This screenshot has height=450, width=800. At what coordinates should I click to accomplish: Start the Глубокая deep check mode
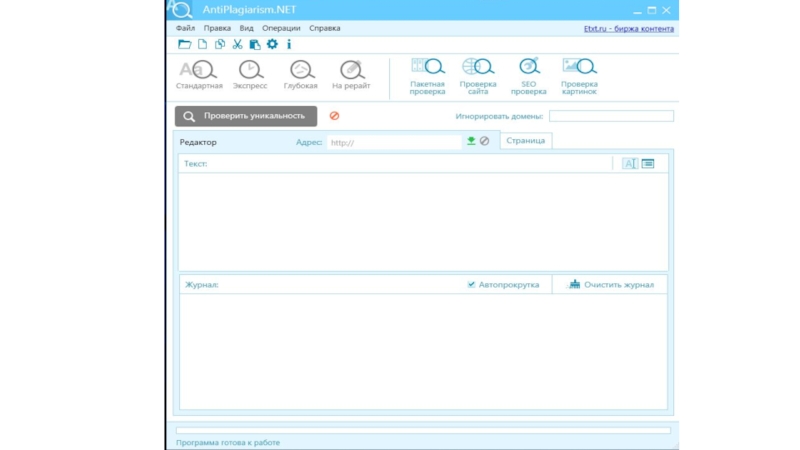coord(300,70)
